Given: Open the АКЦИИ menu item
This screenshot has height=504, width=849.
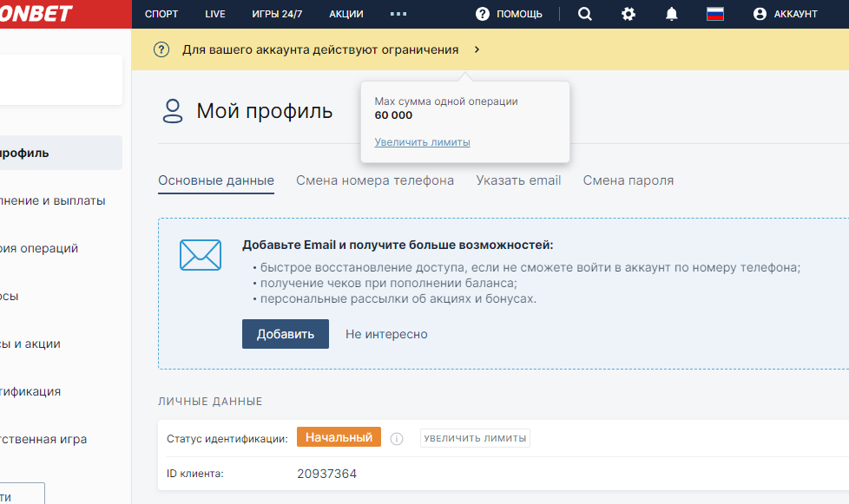Looking at the screenshot, I should click(346, 14).
